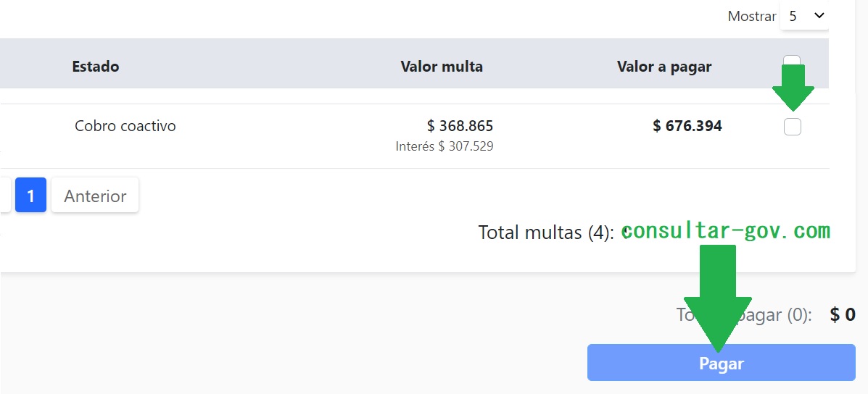Screen dimensions: 868x394
Task: Click the Cobro coactivo status cell
Action: 125,126
